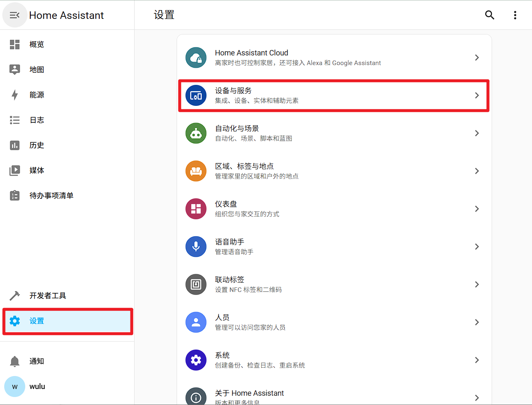This screenshot has height=405, width=532.
Task: Open the 关于 Home Assistant title
Action: pyautogui.click(x=249, y=393)
